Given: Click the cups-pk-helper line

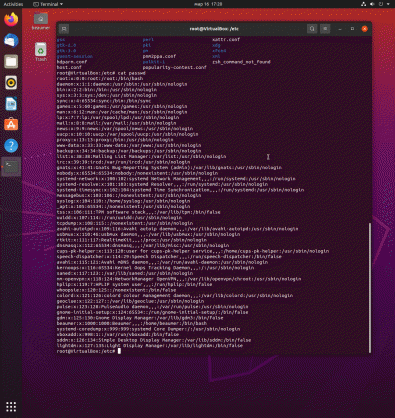Looking at the screenshot, I should [193, 251].
